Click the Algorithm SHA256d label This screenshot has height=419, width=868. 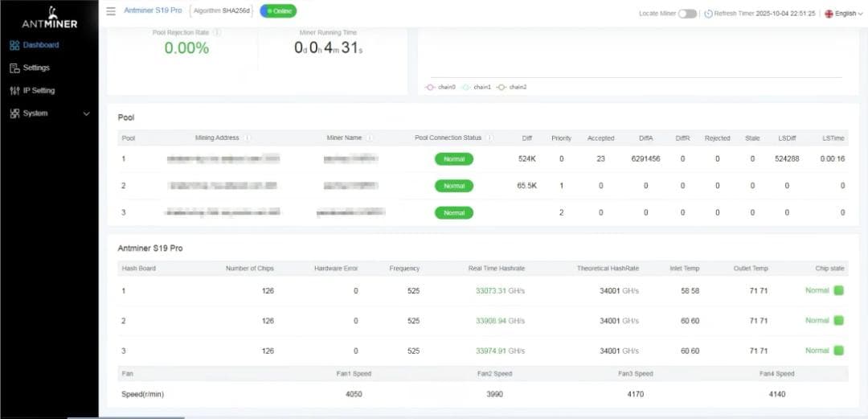click(x=222, y=11)
